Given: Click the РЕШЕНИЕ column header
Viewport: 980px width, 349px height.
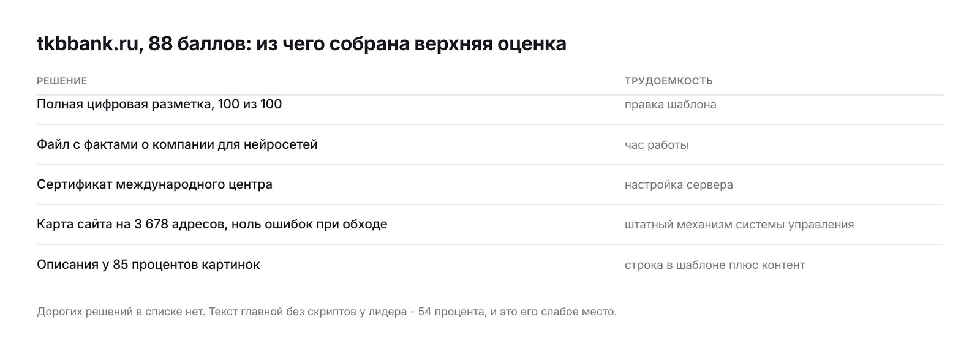Looking at the screenshot, I should (62, 81).
